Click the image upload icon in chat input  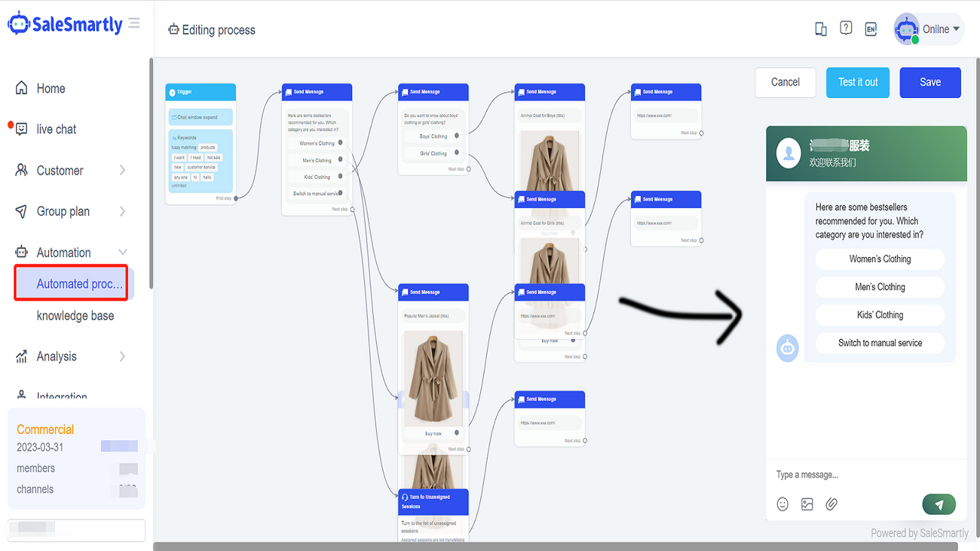tap(807, 504)
